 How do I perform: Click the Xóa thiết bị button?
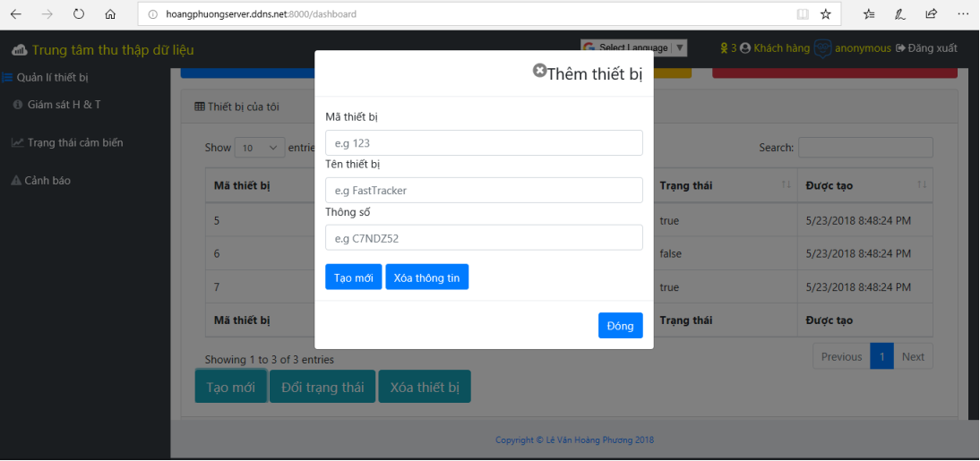[x=425, y=387]
